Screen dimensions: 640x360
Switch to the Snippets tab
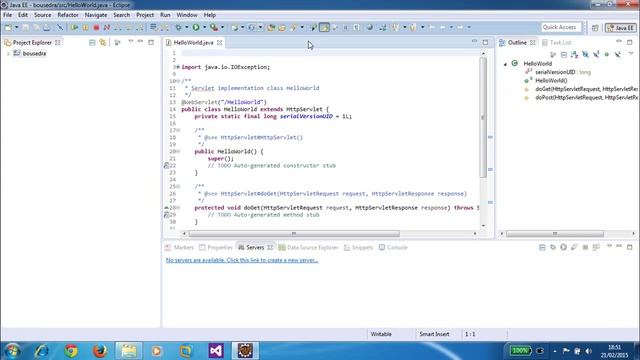pos(358,247)
